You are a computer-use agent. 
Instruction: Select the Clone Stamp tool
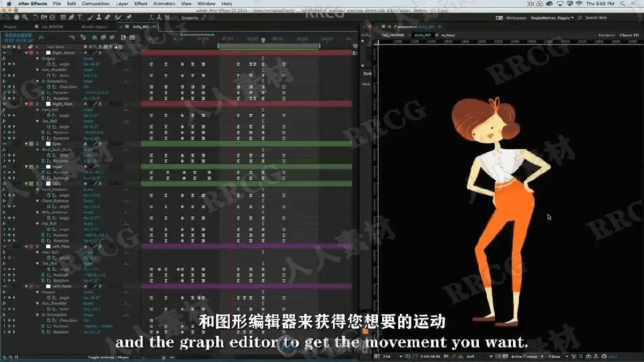99,18
